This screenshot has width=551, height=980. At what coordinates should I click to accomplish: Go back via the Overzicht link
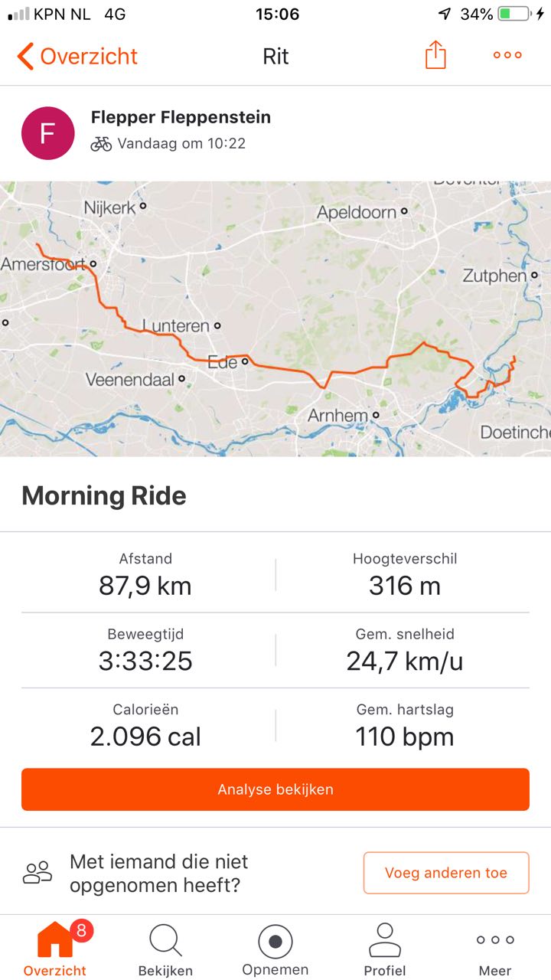click(x=89, y=56)
